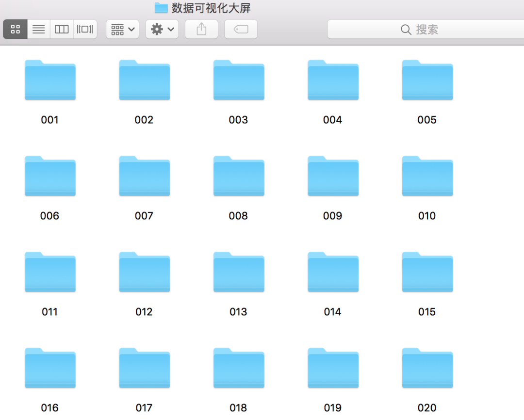Select folder icon 007
The width and height of the screenshot is (524, 420).
pyautogui.click(x=145, y=176)
